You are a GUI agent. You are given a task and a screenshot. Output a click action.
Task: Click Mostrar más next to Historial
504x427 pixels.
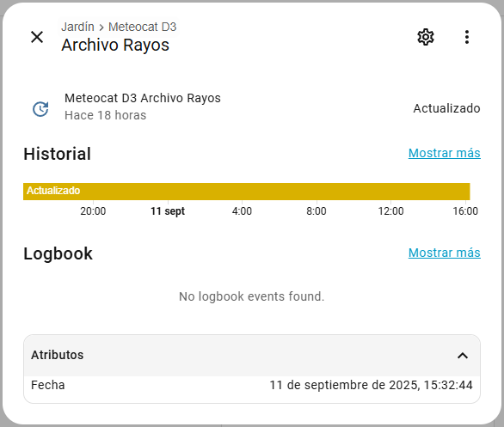(444, 153)
